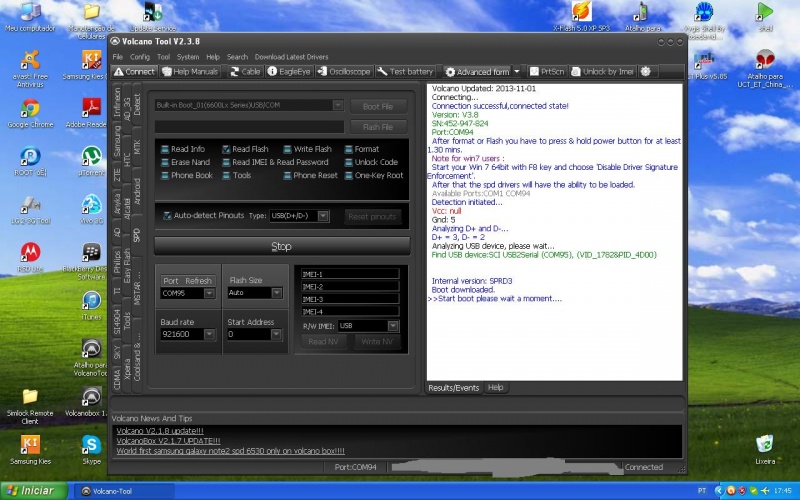Open avast! Free Antivirus desktop icon

(31, 68)
